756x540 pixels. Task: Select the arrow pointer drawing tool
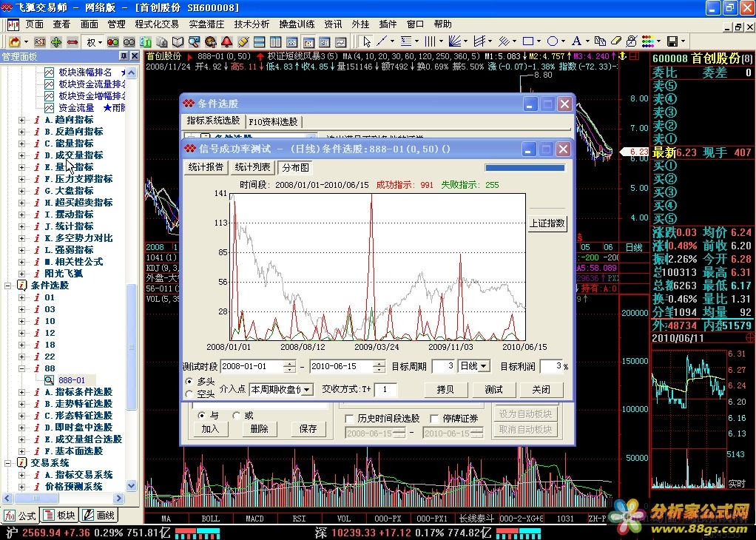point(367,42)
